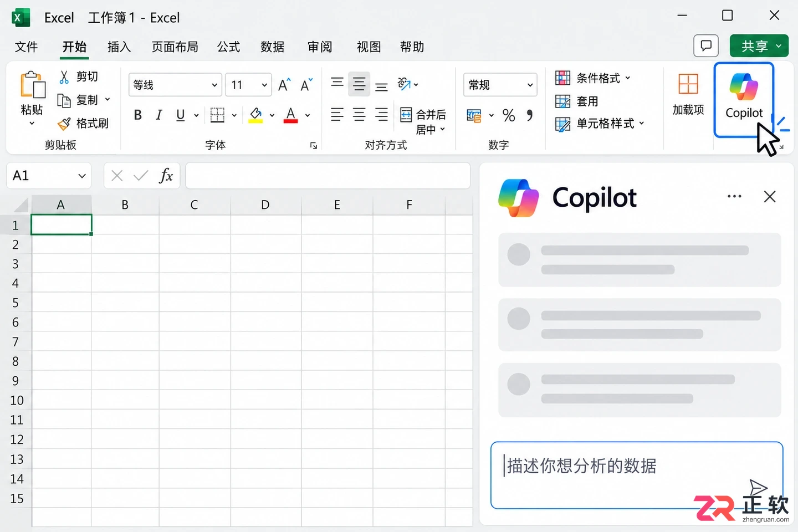
Task: Switch to the Insert (插入) tab
Action: tap(119, 47)
